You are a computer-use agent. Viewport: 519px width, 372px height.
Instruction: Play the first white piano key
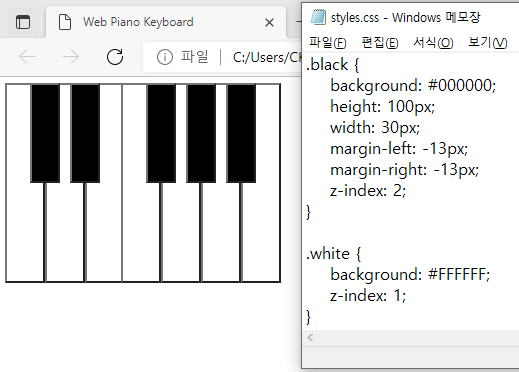click(25, 233)
